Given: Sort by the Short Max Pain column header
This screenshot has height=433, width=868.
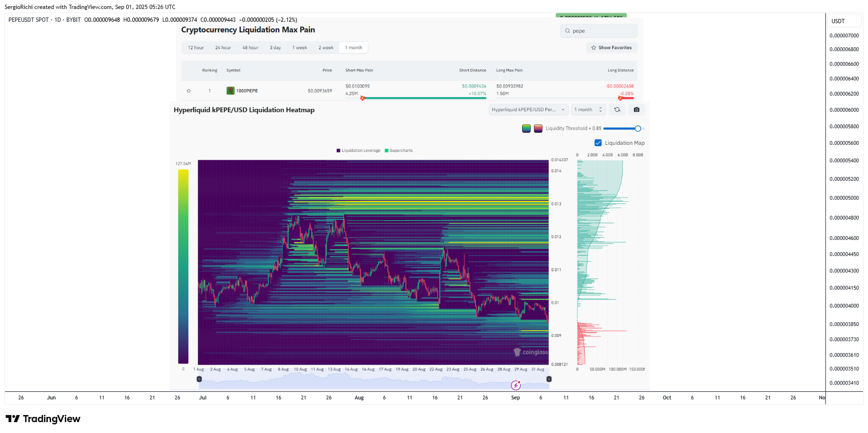Looking at the screenshot, I should pyautogui.click(x=359, y=71).
